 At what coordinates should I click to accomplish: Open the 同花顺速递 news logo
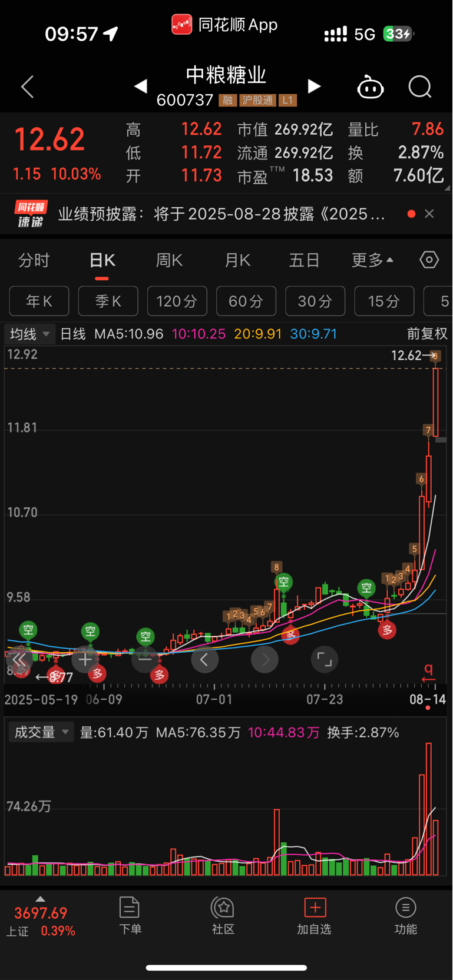tap(31, 214)
